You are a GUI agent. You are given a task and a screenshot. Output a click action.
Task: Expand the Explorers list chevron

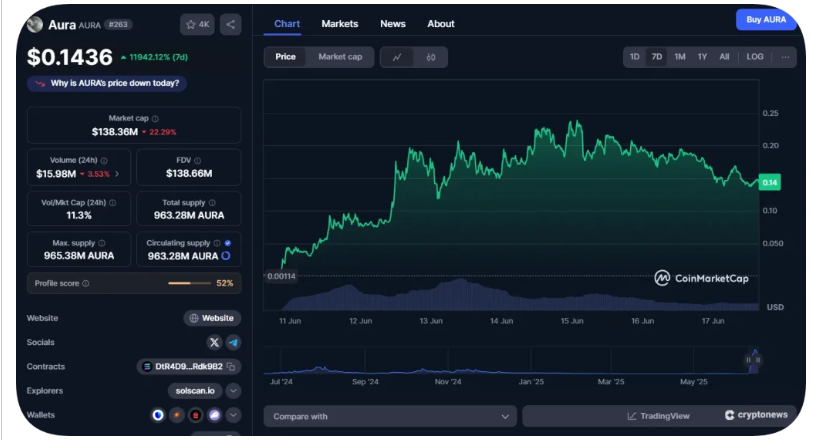coord(233,391)
